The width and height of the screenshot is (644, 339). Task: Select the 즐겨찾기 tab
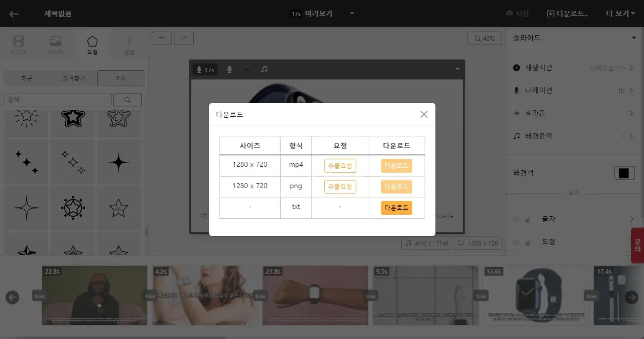(74, 78)
